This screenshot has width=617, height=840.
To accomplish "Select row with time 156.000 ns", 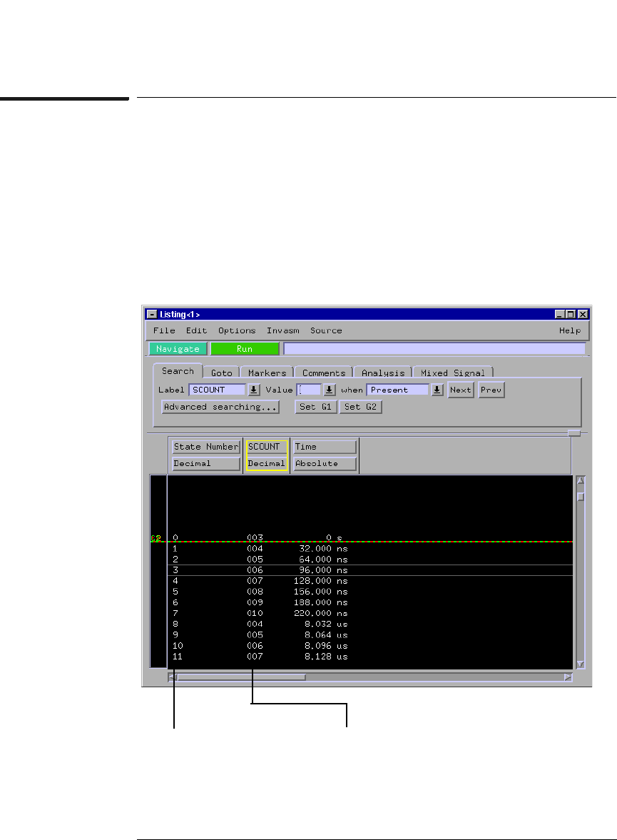I will coord(370,592).
